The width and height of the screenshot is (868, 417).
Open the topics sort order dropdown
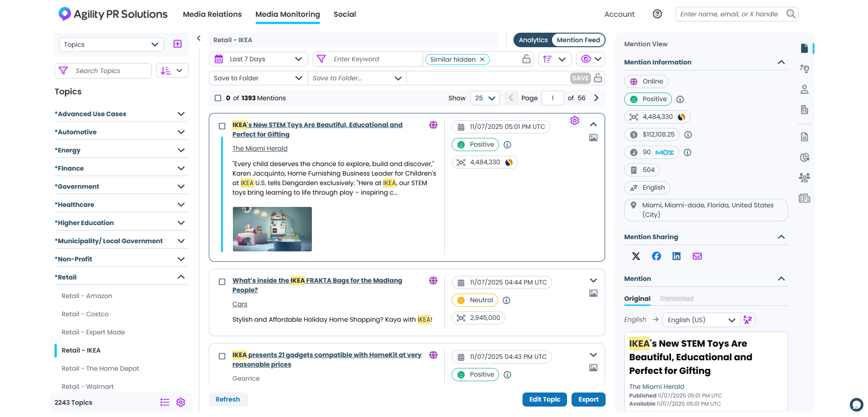coord(172,71)
